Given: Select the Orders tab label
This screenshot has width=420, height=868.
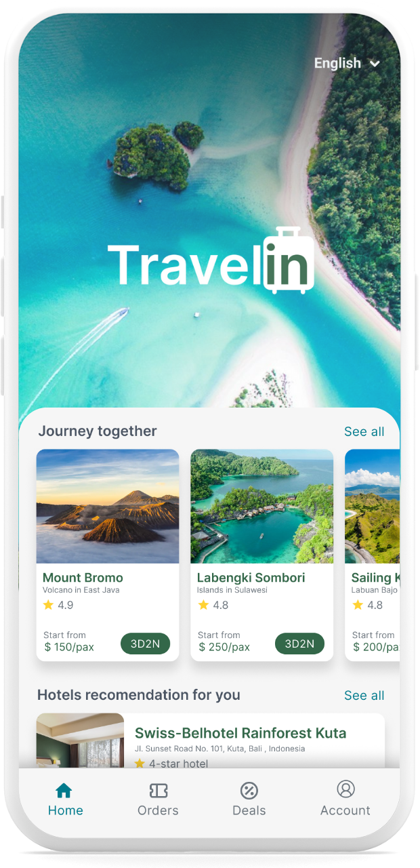Looking at the screenshot, I should click(158, 810).
